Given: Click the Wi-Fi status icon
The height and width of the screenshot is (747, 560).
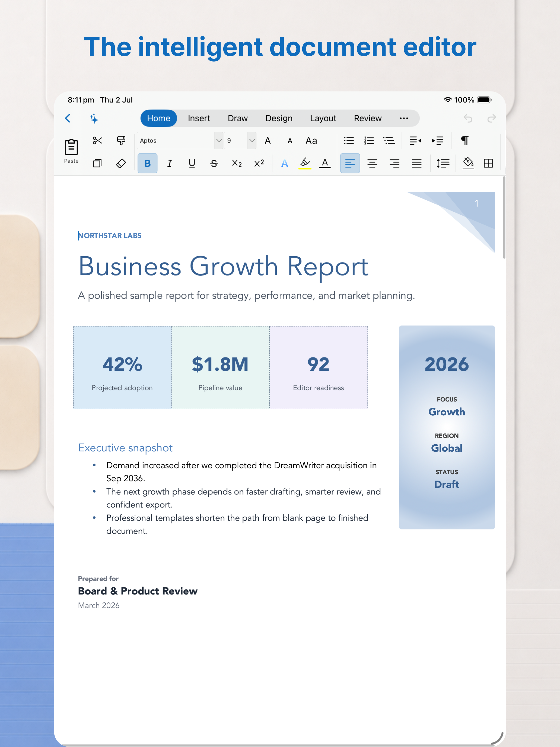Looking at the screenshot, I should 448,100.
